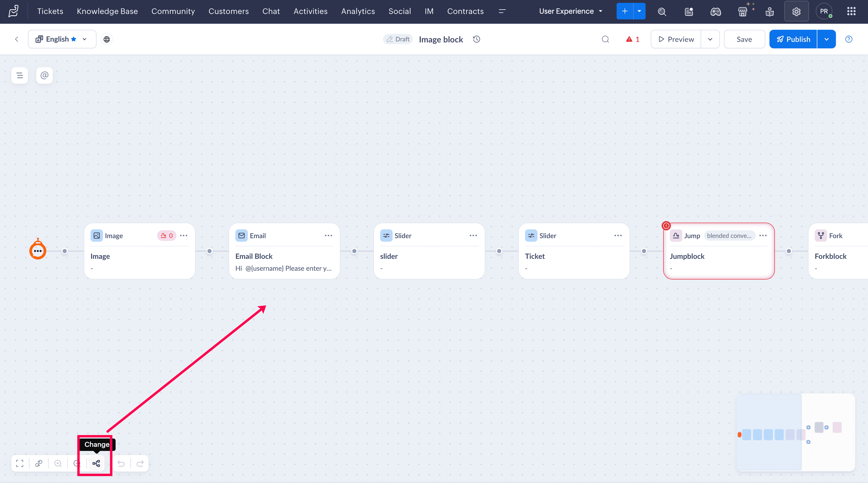
Task: Click the Publish button
Action: [x=793, y=39]
